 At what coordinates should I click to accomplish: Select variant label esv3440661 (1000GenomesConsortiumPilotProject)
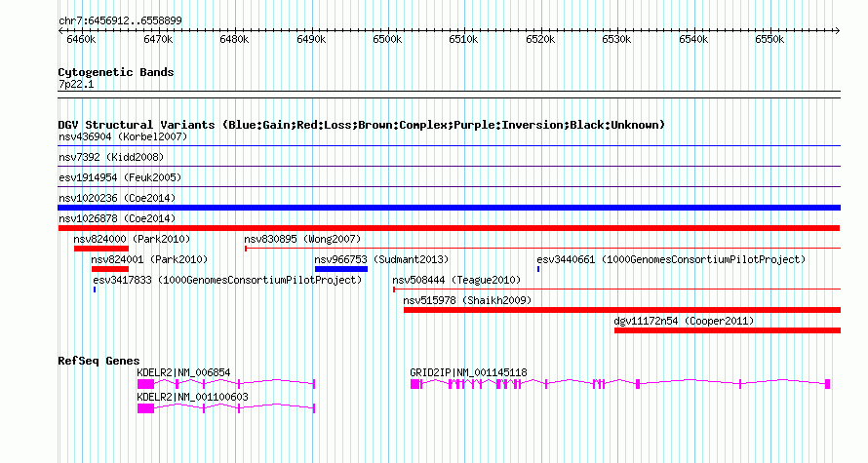(x=671, y=259)
